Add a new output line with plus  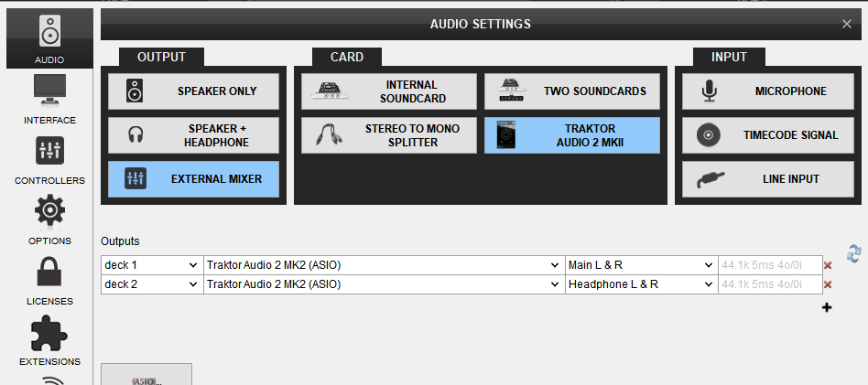click(x=827, y=307)
